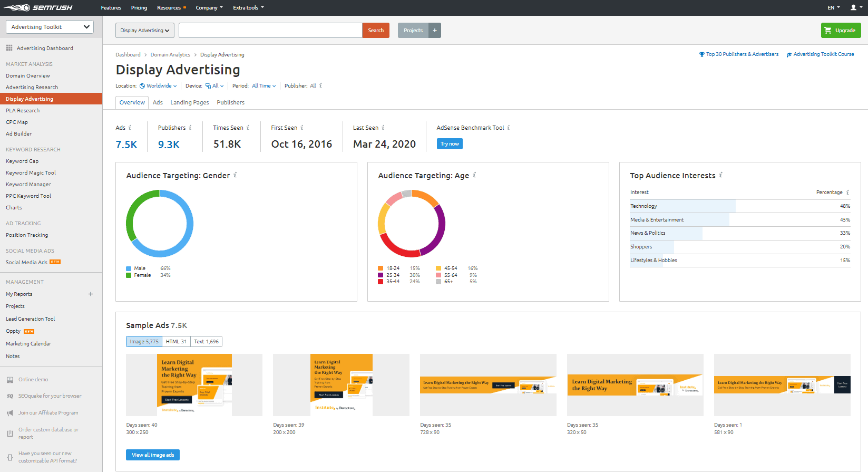Click the globe icon beside Worldwide

pos(142,86)
